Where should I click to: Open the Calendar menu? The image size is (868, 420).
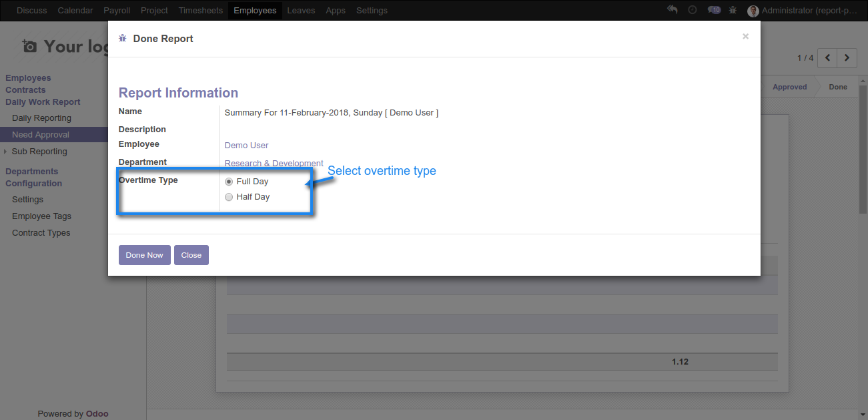pyautogui.click(x=75, y=10)
